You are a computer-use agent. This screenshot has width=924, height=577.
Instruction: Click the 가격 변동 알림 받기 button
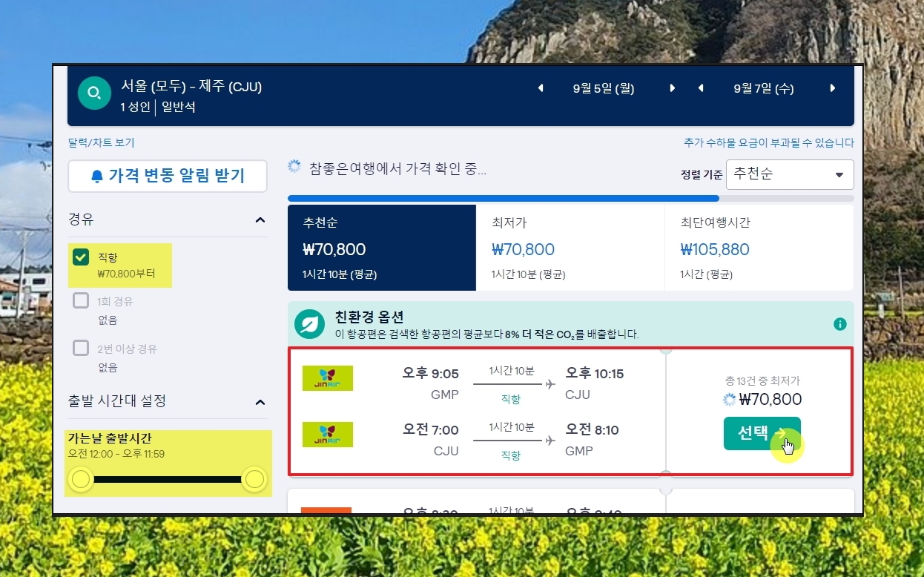click(168, 176)
